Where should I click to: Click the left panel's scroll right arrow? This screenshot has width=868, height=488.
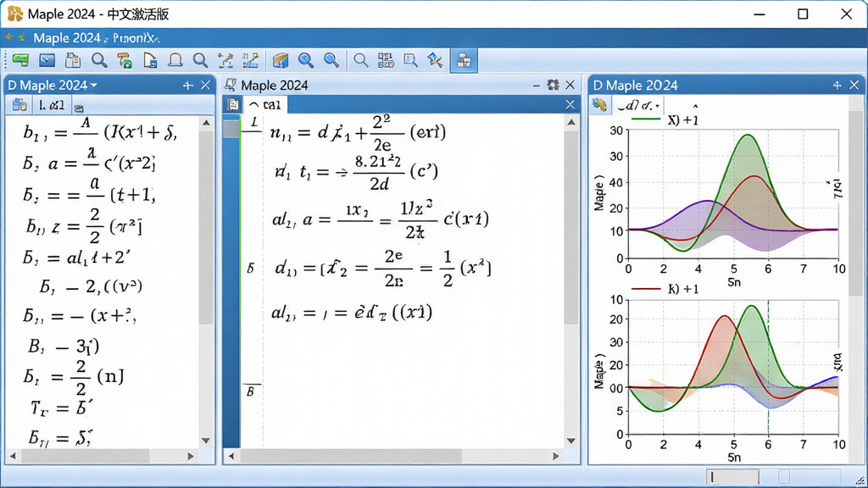(x=191, y=457)
